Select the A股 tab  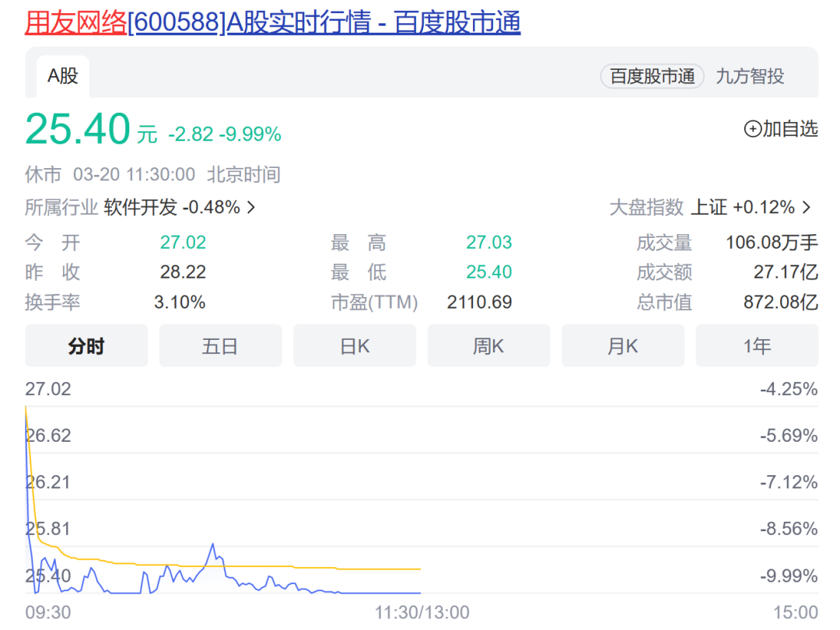point(63,76)
